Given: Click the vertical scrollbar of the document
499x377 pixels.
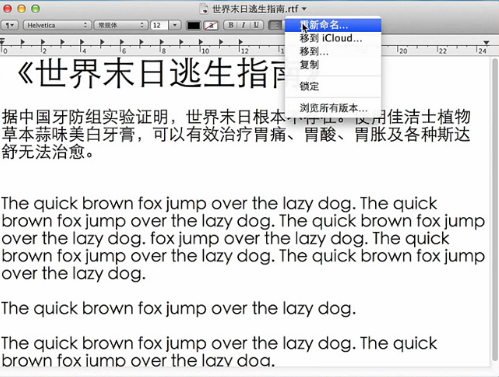Looking at the screenshot, I should [494, 210].
